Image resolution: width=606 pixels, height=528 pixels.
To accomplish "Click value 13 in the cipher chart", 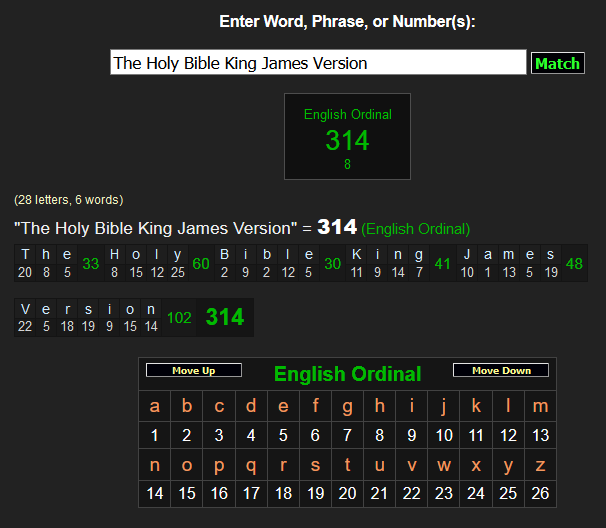I will [x=540, y=435].
